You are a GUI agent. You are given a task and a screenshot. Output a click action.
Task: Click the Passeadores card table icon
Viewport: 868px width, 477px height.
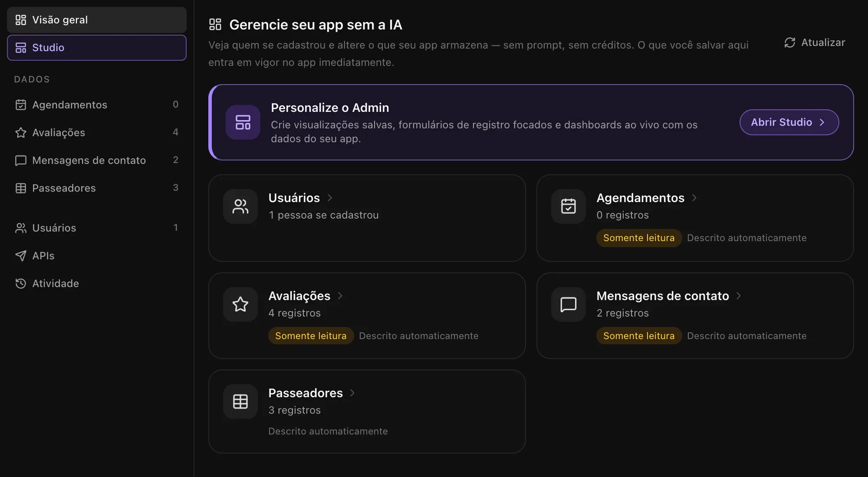click(x=240, y=402)
